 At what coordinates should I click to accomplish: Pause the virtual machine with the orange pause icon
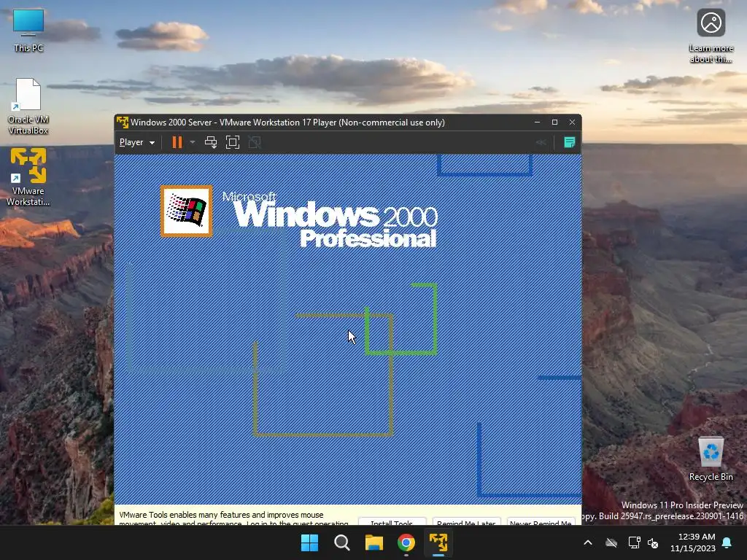point(177,142)
